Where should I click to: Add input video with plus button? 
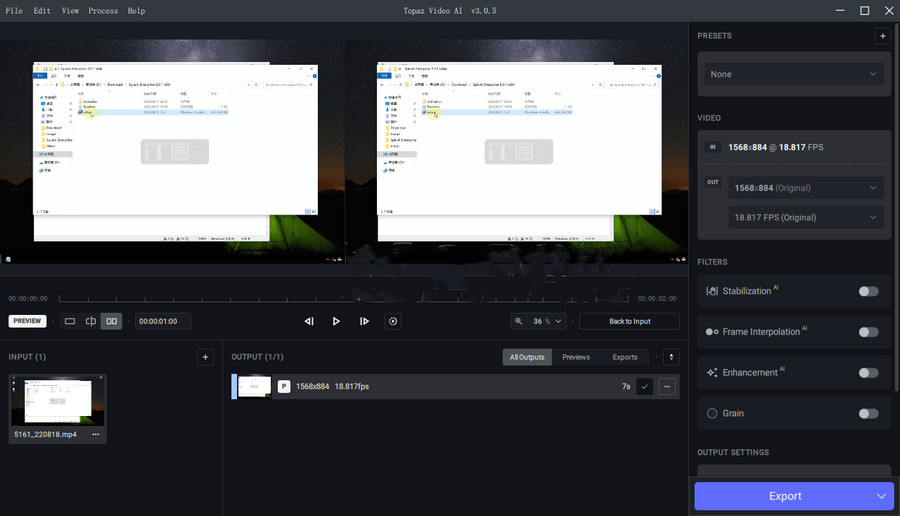tap(205, 357)
